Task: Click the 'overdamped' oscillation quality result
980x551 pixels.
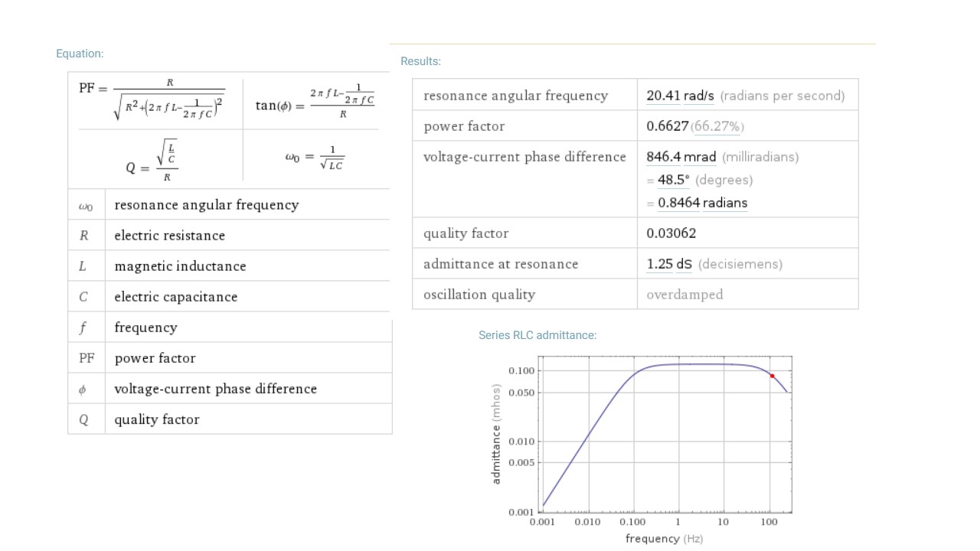Action: click(x=684, y=295)
